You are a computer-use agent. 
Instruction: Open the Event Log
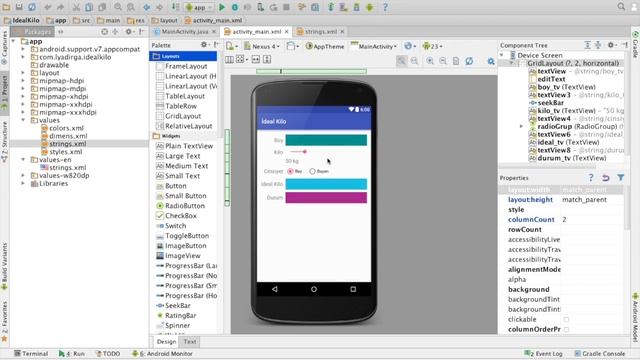[543, 353]
